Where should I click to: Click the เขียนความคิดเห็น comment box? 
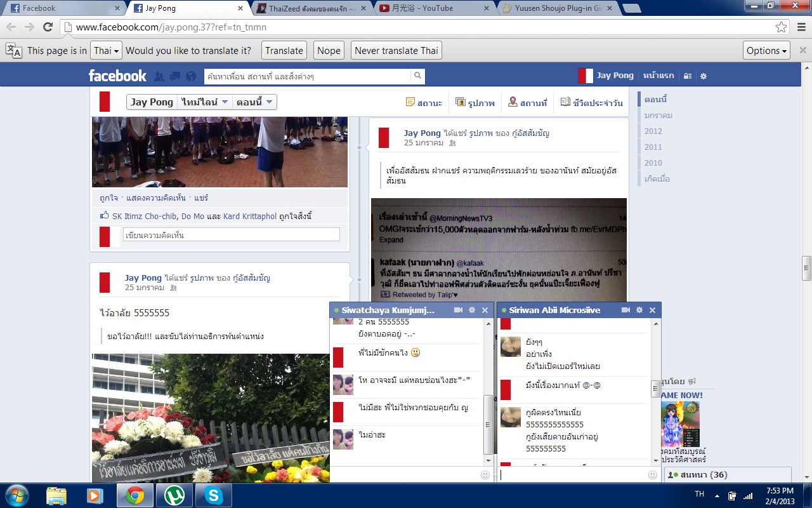tap(232, 235)
